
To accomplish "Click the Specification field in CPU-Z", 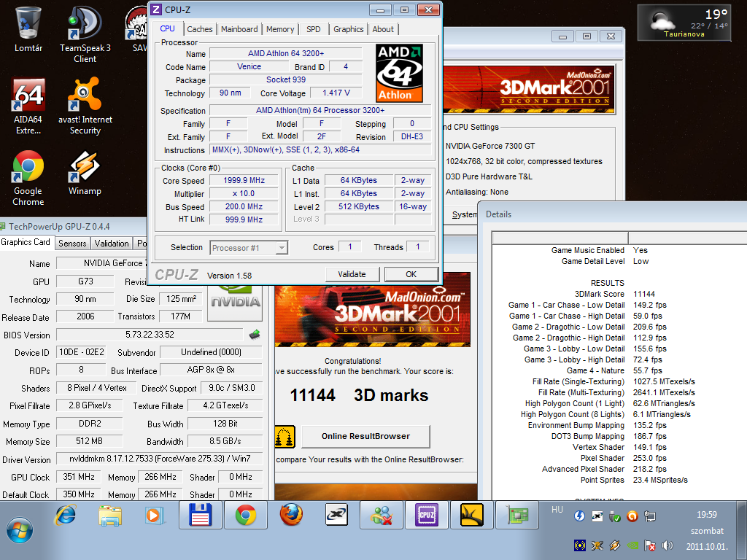I will point(320,111).
